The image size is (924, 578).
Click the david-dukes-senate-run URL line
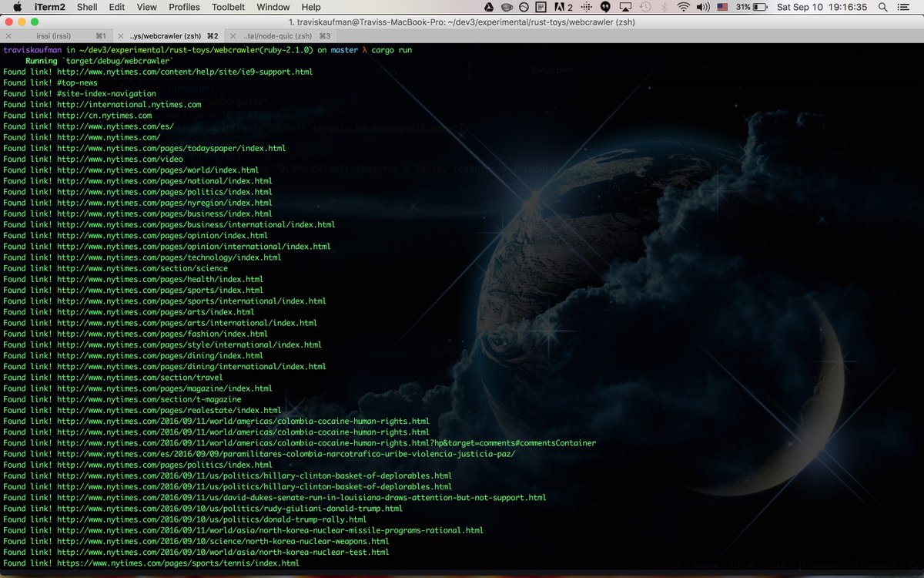[x=275, y=498]
